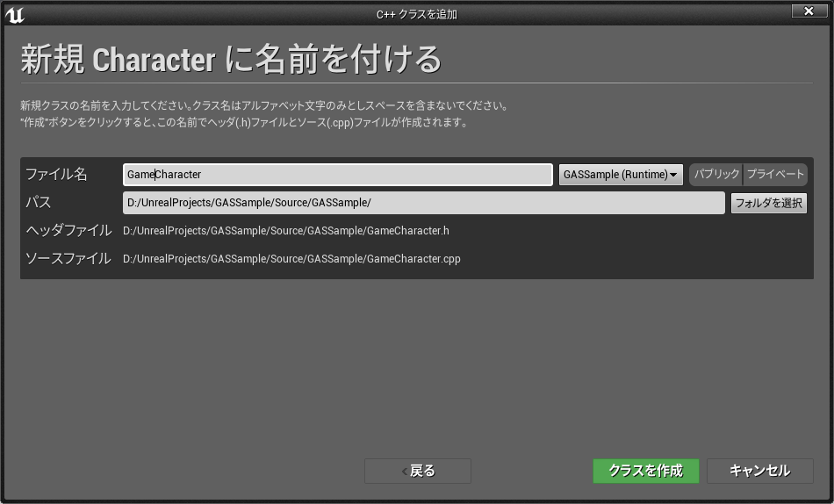This screenshot has height=504, width=834.
Task: Select the プライベート toggle
Action: coord(775,175)
